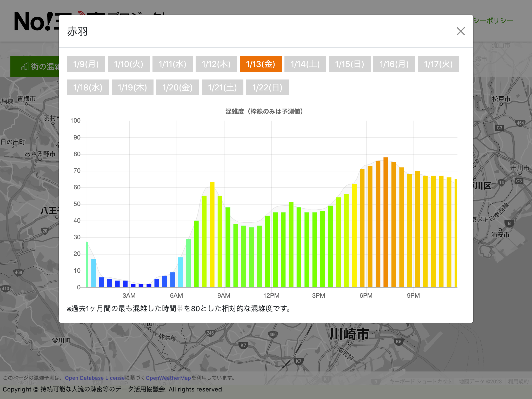The height and width of the screenshot is (399, 532).
Task: Select the active 1/13(金) date tab
Action: 261,64
